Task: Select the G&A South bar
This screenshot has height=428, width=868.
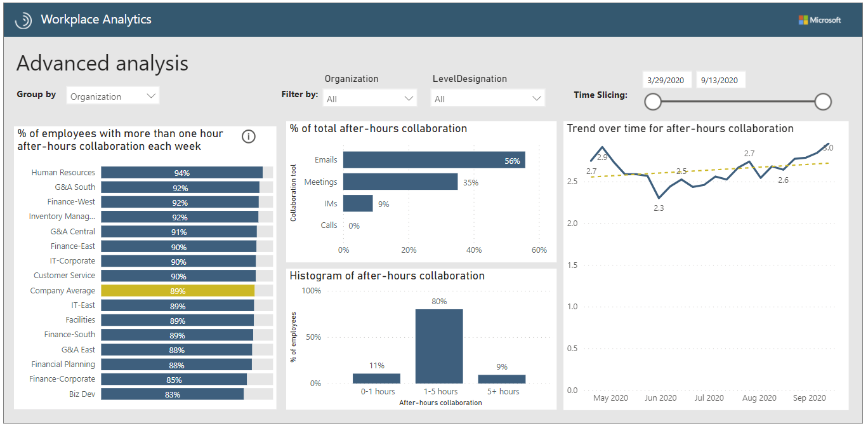Action: pos(180,187)
